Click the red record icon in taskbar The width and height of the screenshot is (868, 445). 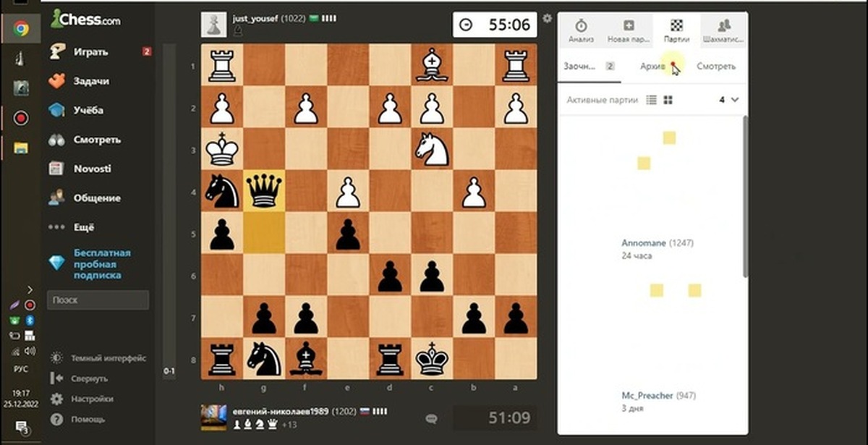tap(21, 118)
